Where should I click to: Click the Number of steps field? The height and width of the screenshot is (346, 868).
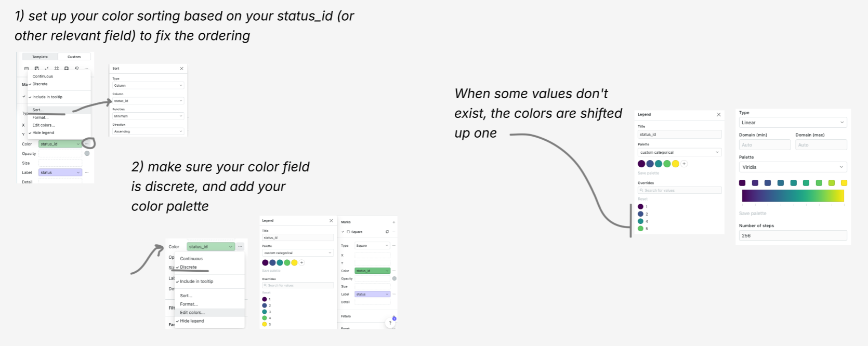tap(793, 236)
